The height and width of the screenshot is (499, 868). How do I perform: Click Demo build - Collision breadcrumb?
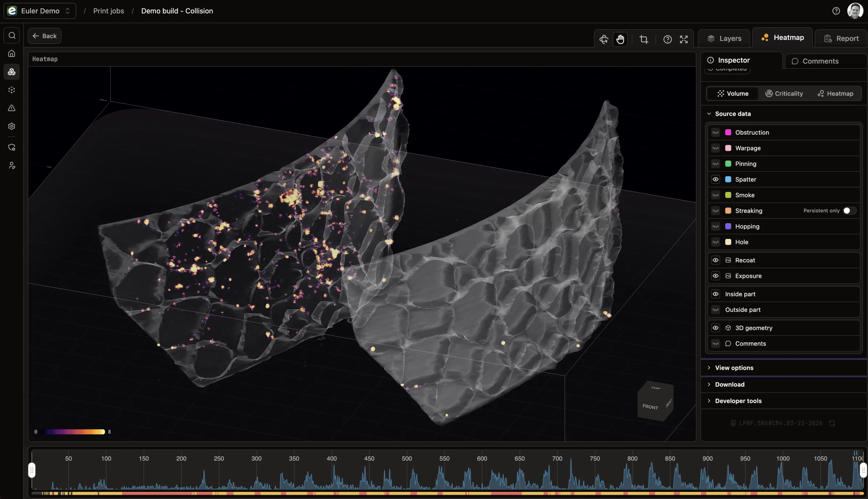click(x=177, y=11)
